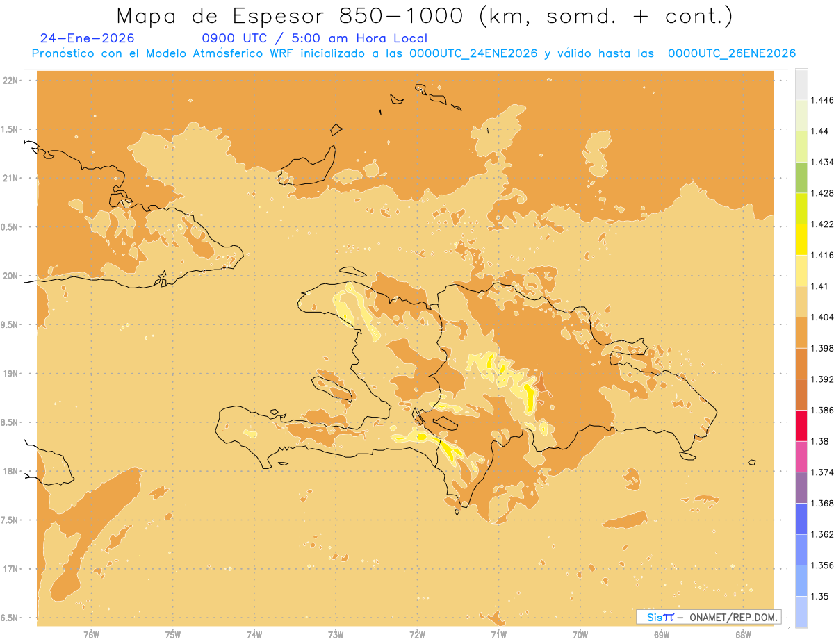Click the 73W longitude label

[336, 635]
